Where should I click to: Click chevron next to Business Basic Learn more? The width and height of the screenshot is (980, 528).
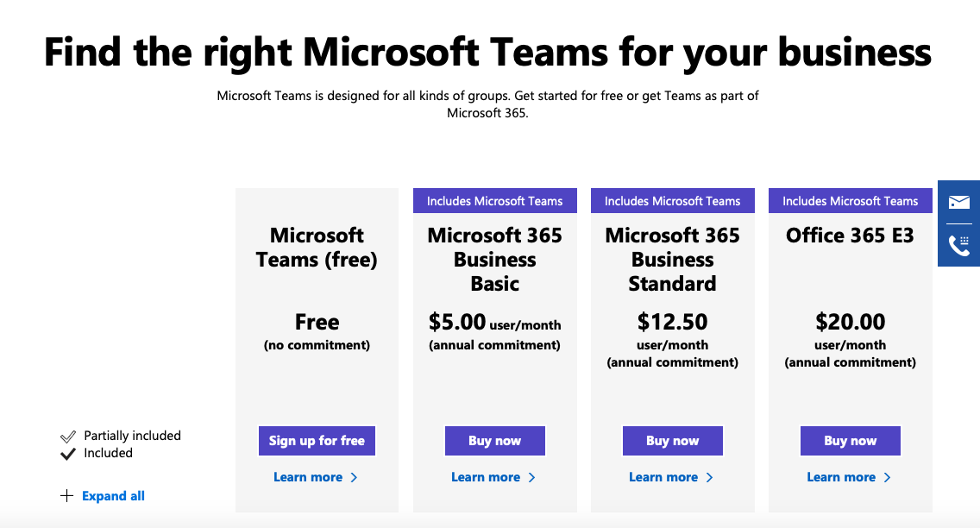point(531,477)
